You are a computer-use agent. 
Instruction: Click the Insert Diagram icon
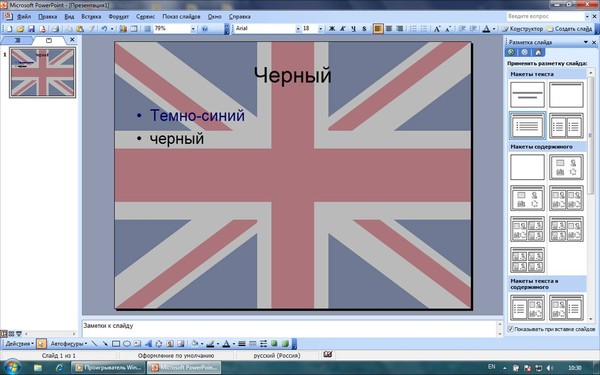pyautogui.click(x=159, y=344)
